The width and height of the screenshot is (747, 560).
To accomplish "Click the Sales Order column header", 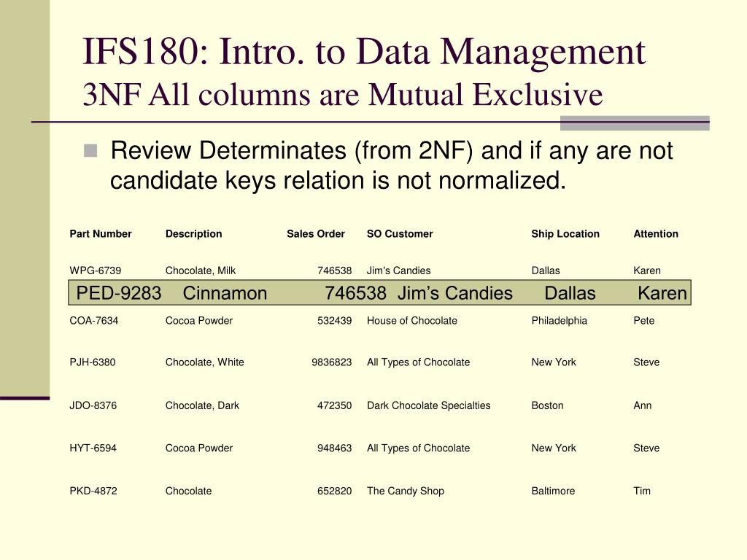I will 315,234.
